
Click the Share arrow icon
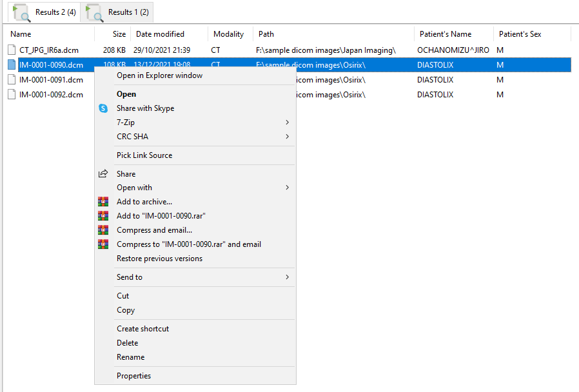click(x=103, y=174)
